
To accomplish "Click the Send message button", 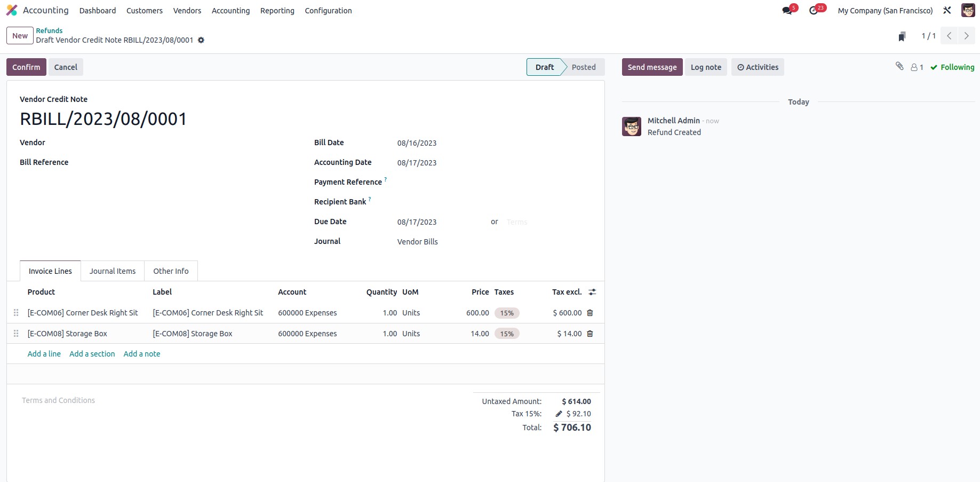I will click(652, 67).
